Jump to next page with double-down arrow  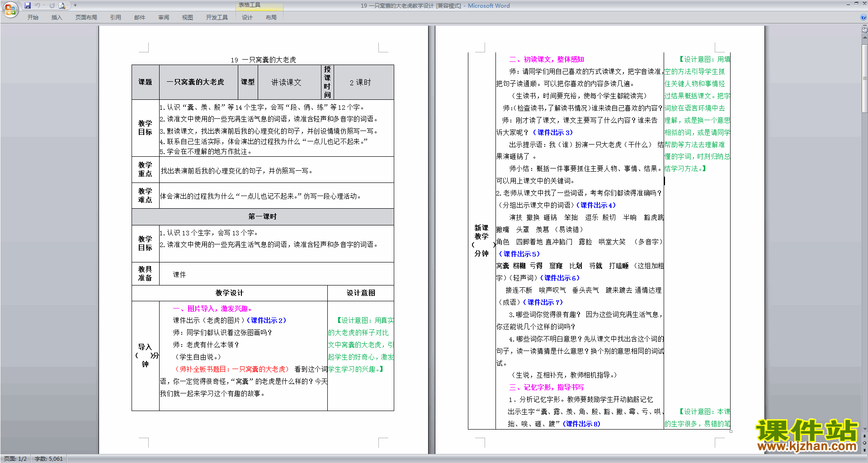(865, 450)
